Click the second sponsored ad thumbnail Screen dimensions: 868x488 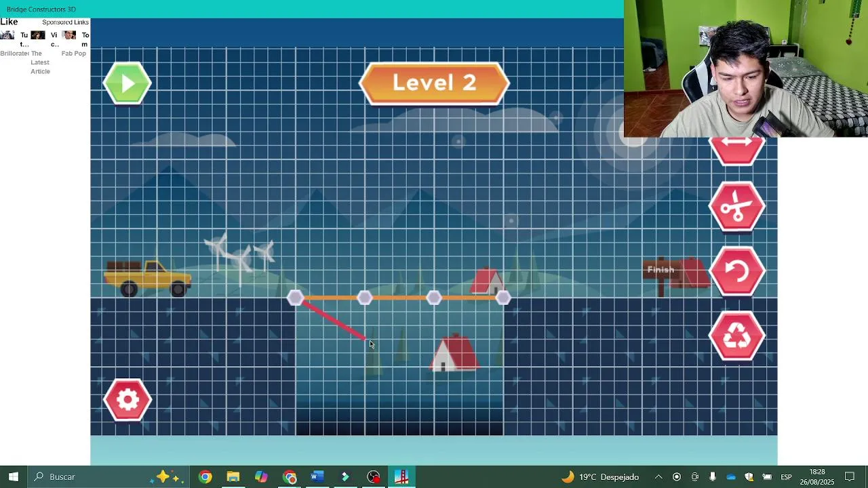point(38,35)
